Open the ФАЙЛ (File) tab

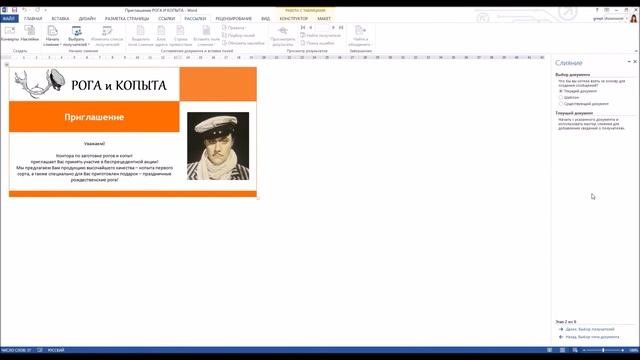tap(9, 18)
